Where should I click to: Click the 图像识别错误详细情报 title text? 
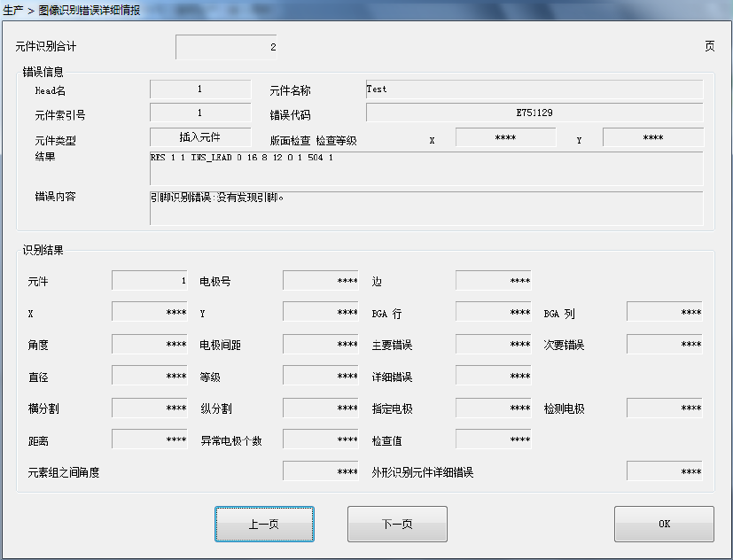coord(90,11)
